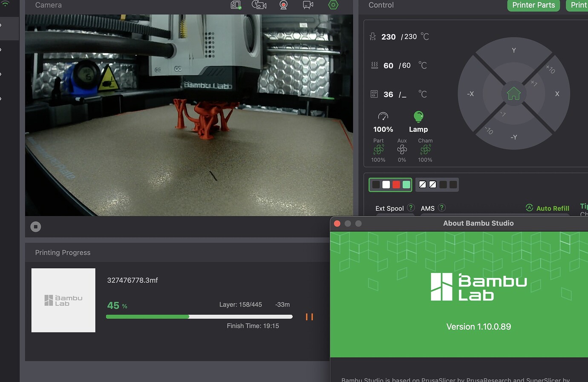Open the green hexagon camera settings
The image size is (588, 382).
pyautogui.click(x=333, y=5)
